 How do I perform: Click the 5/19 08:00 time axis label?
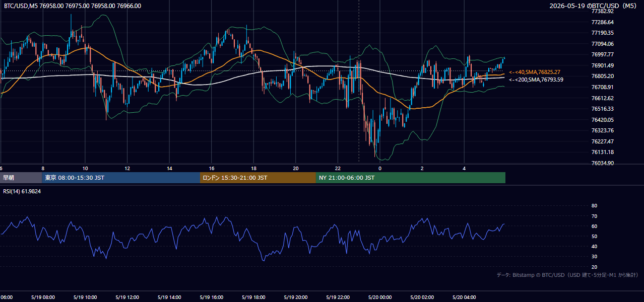[43, 297]
